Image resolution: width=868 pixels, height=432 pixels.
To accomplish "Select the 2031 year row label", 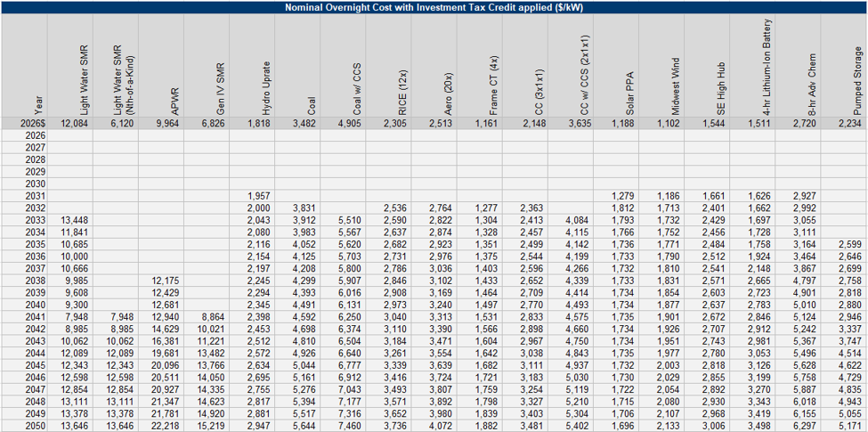I will click(x=35, y=196).
